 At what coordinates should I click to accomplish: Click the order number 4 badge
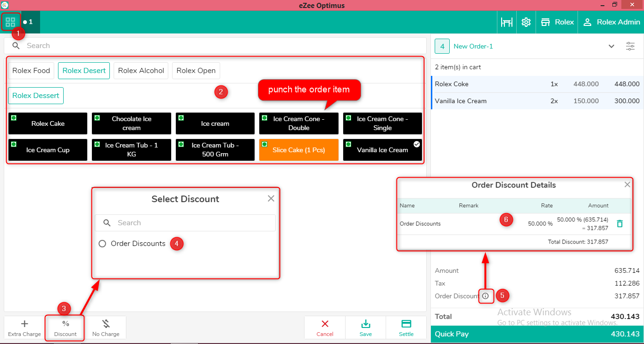pos(442,46)
